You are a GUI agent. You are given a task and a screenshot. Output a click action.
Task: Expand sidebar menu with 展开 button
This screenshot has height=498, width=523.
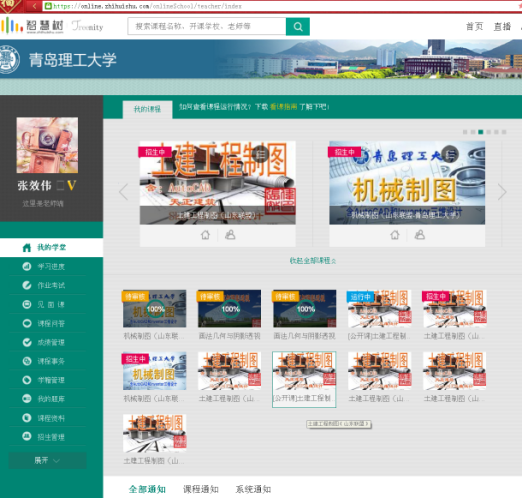pyautogui.click(x=47, y=461)
